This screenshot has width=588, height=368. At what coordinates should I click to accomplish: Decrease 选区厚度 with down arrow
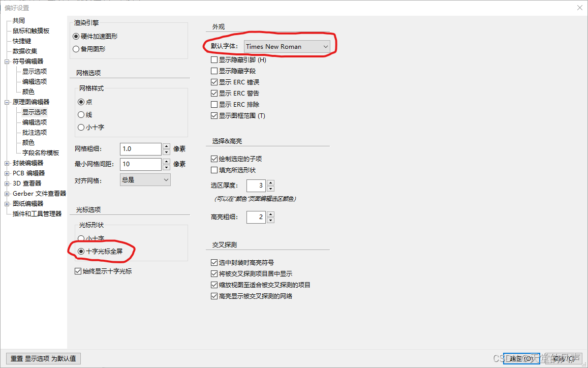(x=270, y=189)
